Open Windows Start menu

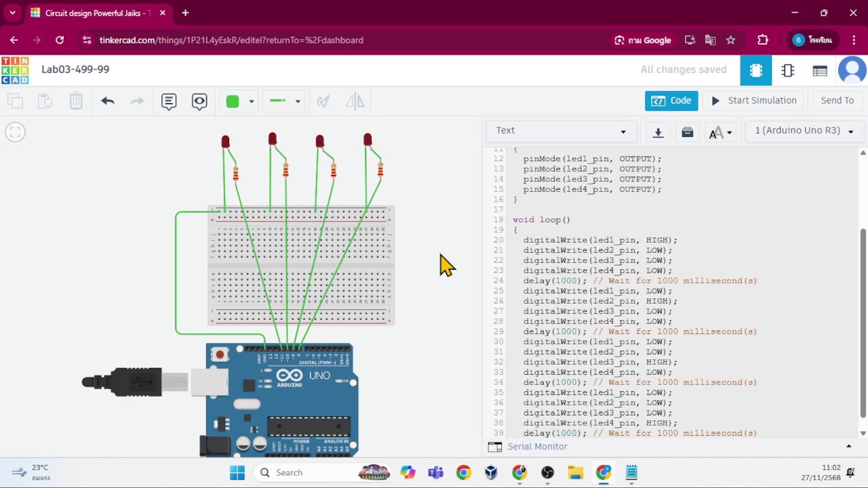point(237,472)
